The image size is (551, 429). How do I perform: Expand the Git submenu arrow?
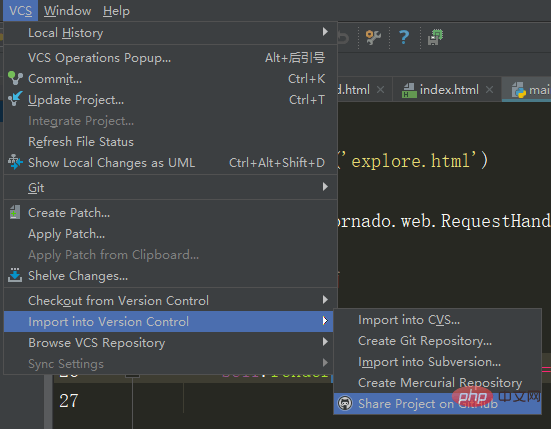coord(325,187)
